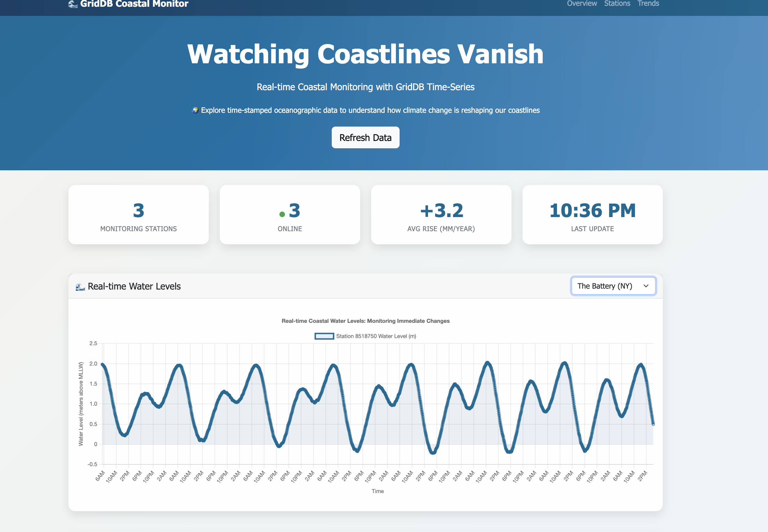
Task: Click the wave icon beside Real-time Water Levels
Action: point(80,287)
